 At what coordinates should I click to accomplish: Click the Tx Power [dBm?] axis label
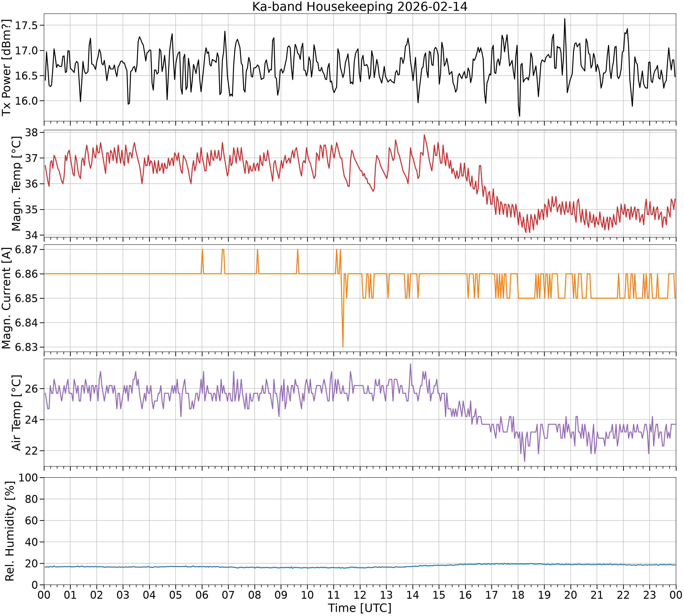(6, 67)
